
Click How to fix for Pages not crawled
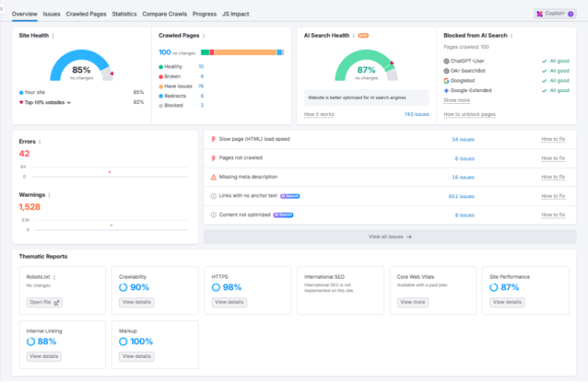coord(553,158)
